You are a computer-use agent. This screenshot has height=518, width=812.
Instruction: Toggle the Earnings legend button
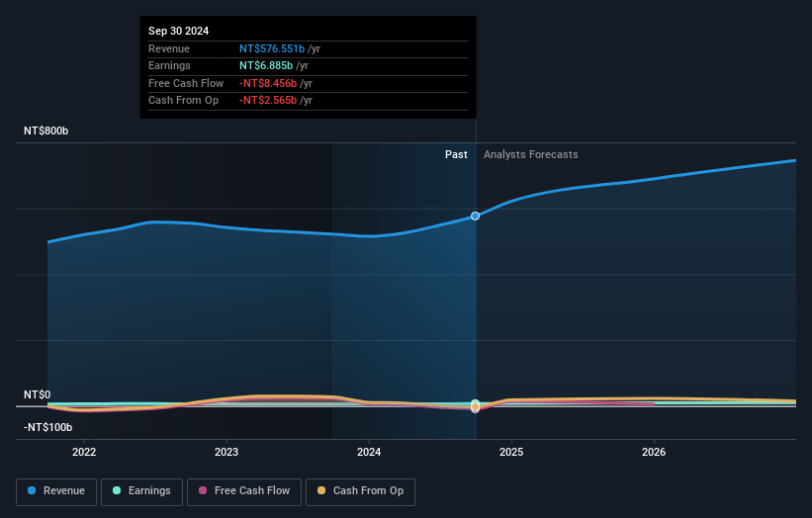141,491
